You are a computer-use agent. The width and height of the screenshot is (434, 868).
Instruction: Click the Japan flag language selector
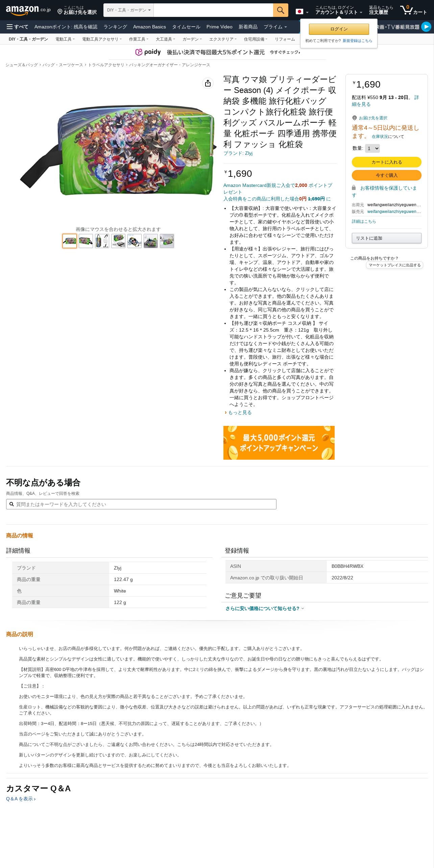[302, 12]
